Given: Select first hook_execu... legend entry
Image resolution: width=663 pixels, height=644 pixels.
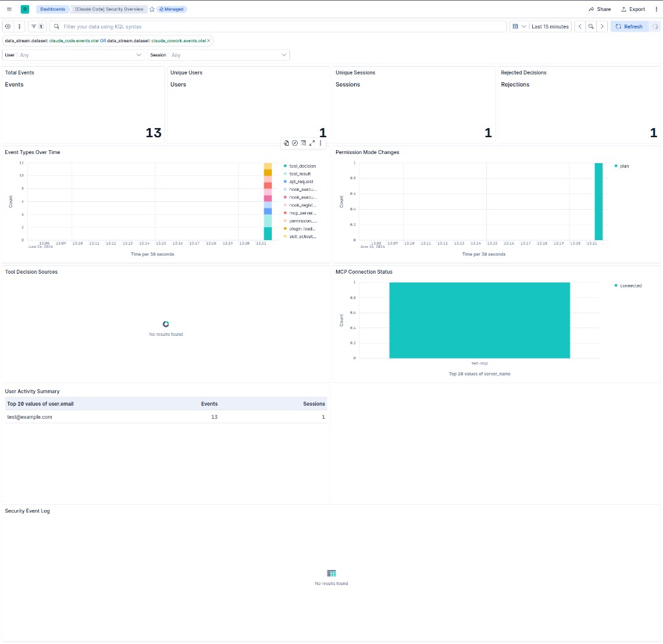Looking at the screenshot, I should [x=303, y=189].
